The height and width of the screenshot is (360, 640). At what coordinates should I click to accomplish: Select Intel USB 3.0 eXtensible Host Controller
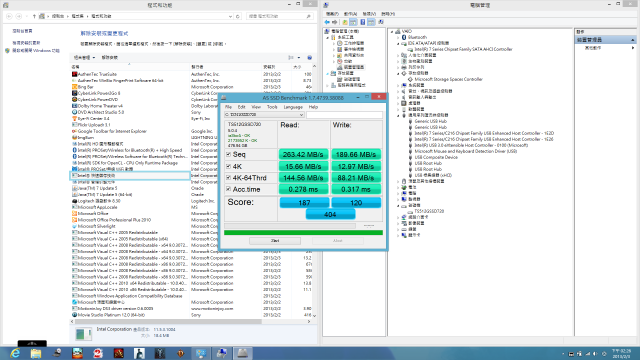(x=471, y=145)
